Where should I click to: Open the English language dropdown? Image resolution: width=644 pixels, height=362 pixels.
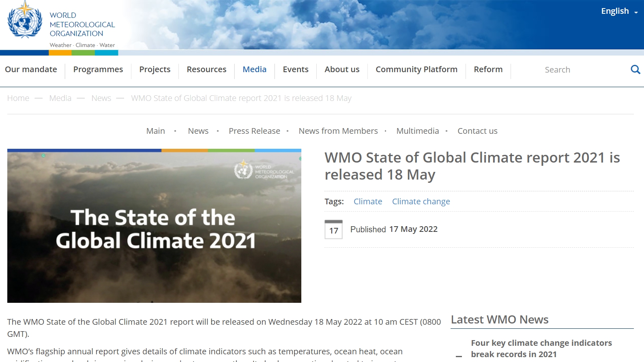pyautogui.click(x=619, y=11)
